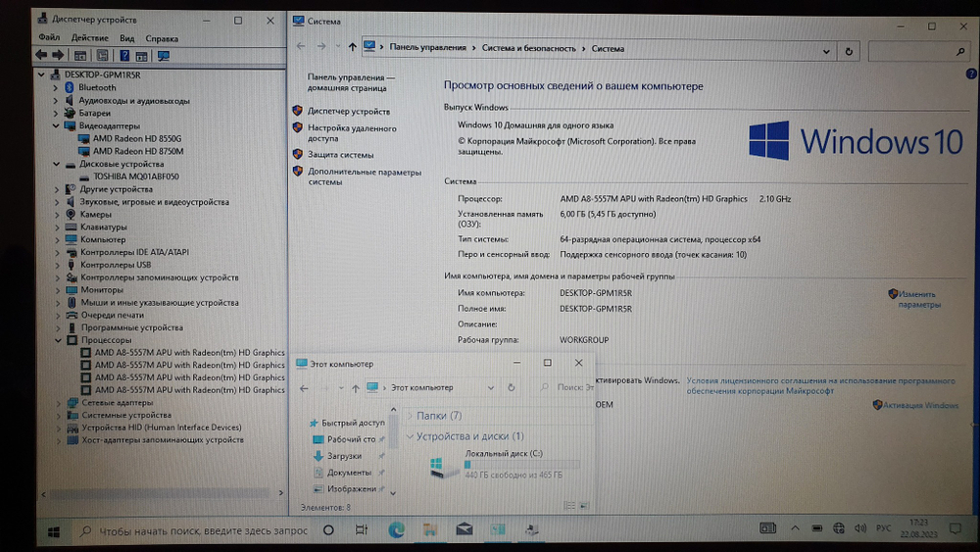Expand the Камеры node
This screenshot has height=552, width=980.
(57, 214)
